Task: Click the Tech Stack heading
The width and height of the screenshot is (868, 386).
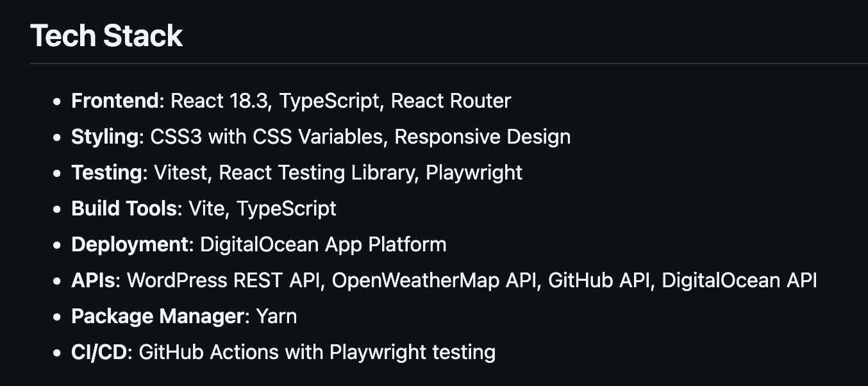Action: pos(106,35)
